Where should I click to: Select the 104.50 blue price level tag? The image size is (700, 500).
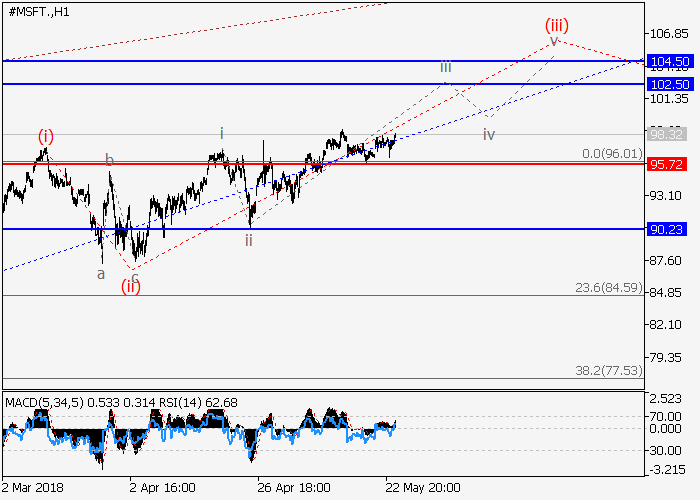[x=667, y=61]
